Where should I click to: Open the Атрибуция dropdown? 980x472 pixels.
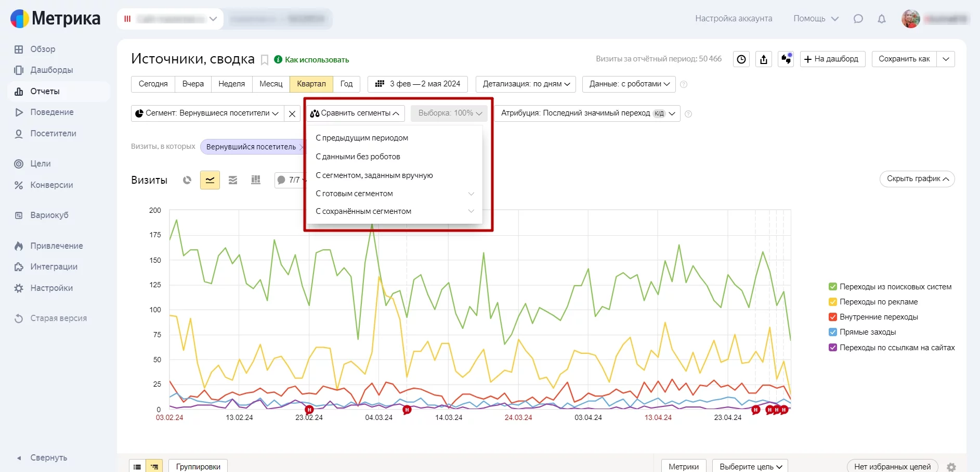(x=587, y=113)
